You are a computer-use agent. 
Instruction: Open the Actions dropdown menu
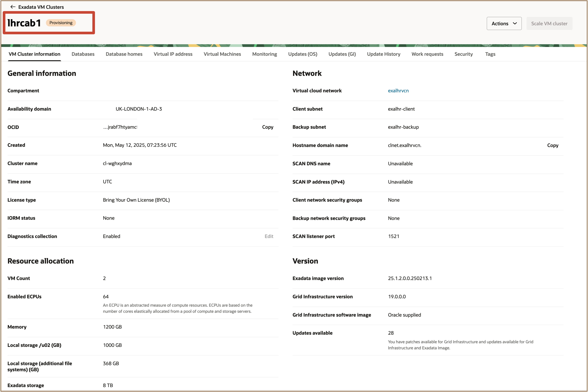[x=504, y=23]
